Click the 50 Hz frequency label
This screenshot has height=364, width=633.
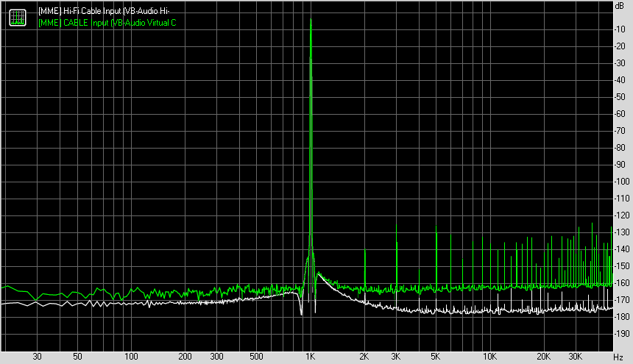[77, 357]
